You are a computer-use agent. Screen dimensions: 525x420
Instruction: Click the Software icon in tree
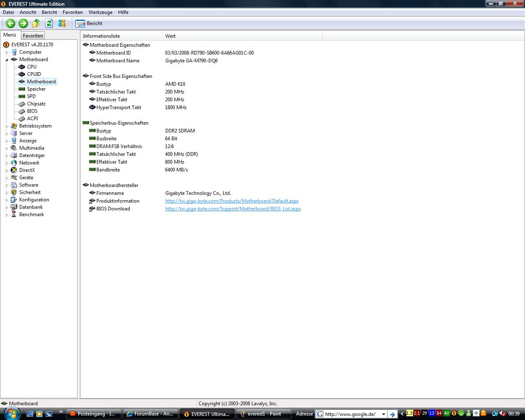pos(14,185)
